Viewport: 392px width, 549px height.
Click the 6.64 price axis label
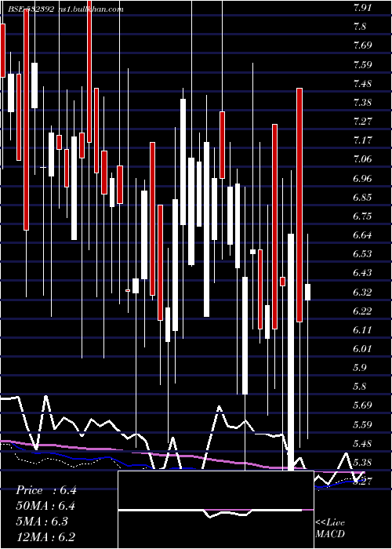pyautogui.click(x=362, y=235)
